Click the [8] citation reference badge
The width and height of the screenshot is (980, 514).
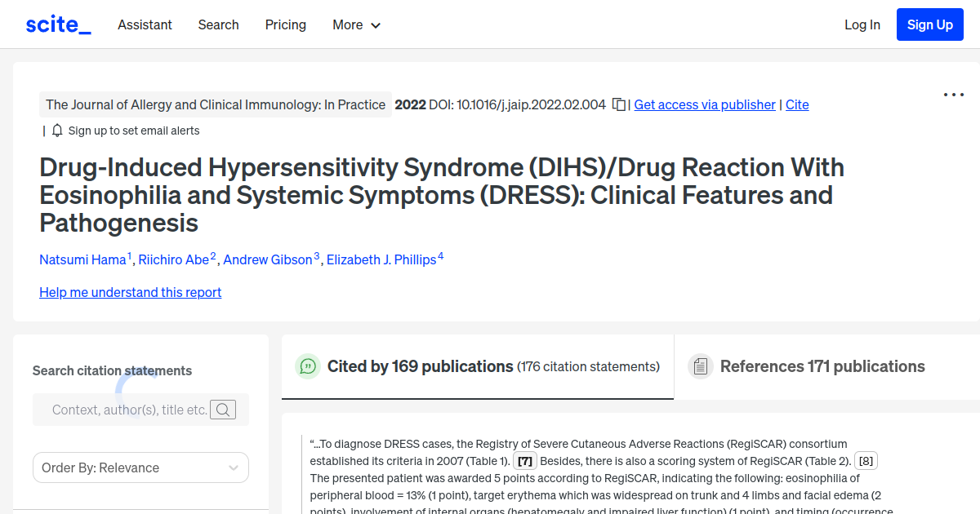point(866,460)
